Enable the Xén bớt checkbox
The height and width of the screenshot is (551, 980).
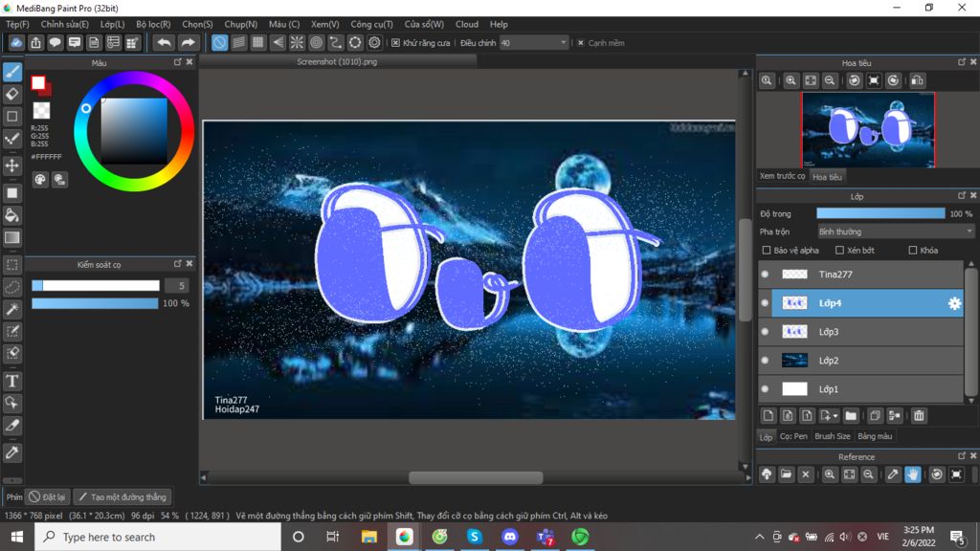click(839, 250)
